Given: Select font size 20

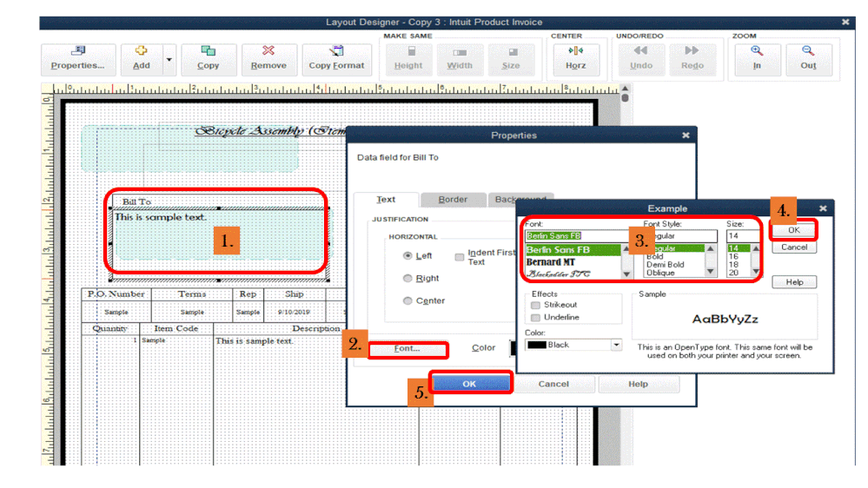Looking at the screenshot, I should [x=733, y=273].
